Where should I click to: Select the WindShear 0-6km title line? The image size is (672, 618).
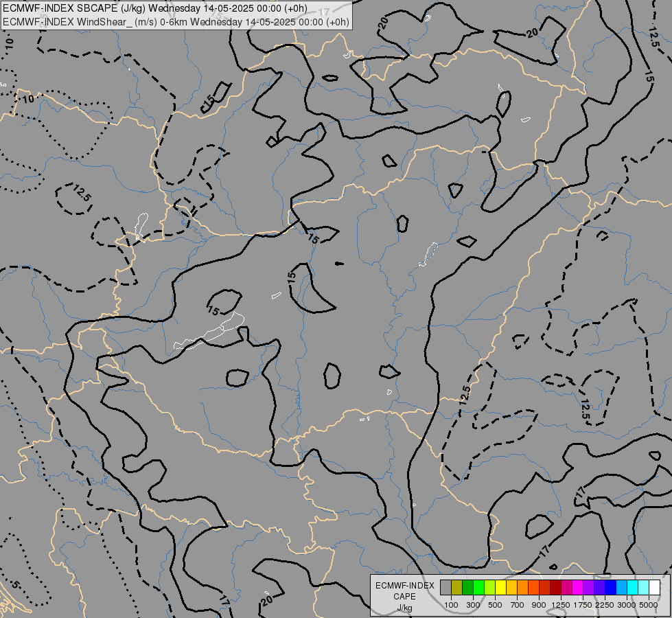pyautogui.click(x=176, y=22)
